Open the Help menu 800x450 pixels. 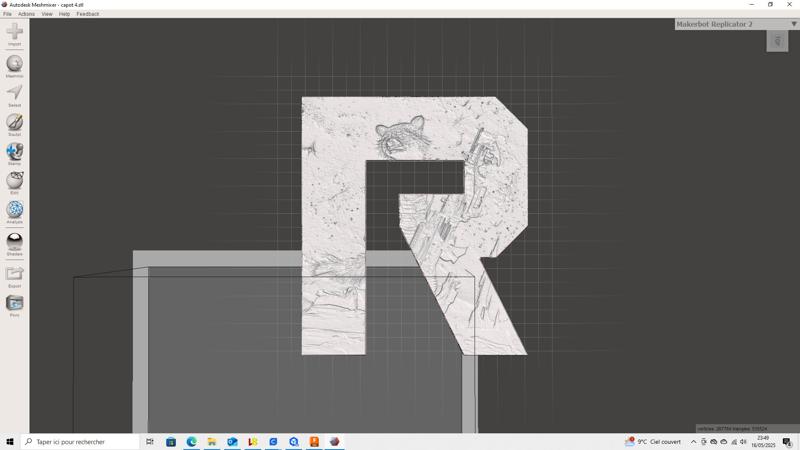(x=64, y=14)
